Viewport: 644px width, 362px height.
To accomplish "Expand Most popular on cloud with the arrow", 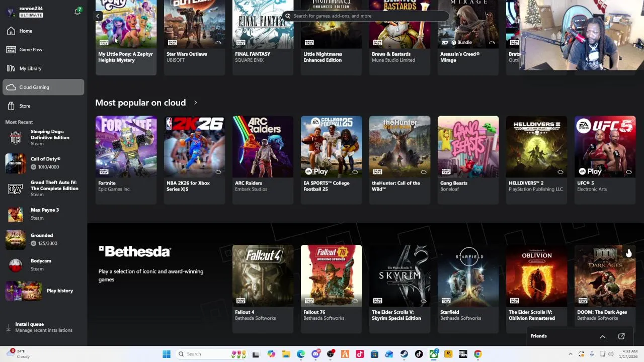I will (195, 103).
